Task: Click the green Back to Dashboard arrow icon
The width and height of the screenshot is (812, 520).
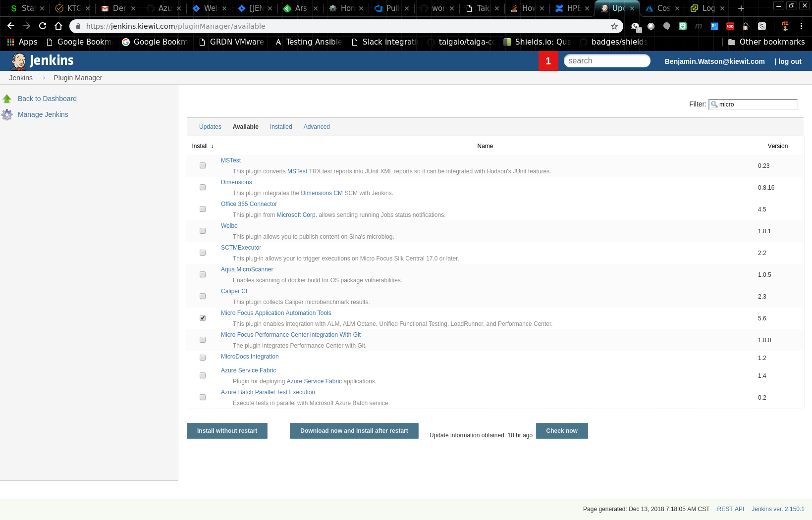Action: coord(7,98)
